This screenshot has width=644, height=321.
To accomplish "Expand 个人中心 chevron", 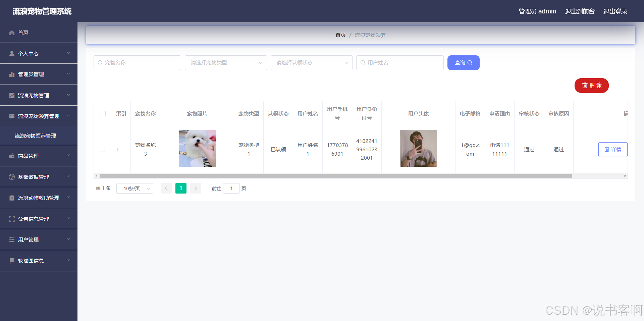I will 68,53.
